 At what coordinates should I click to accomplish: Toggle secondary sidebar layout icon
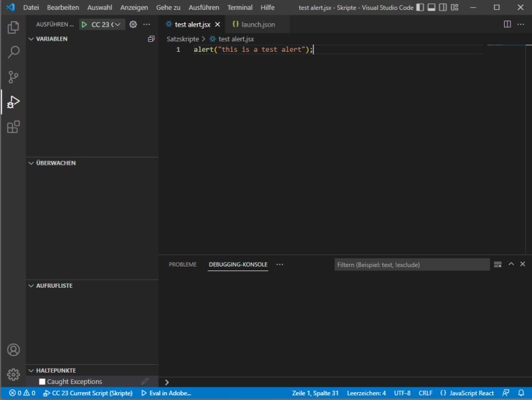tap(443, 7)
